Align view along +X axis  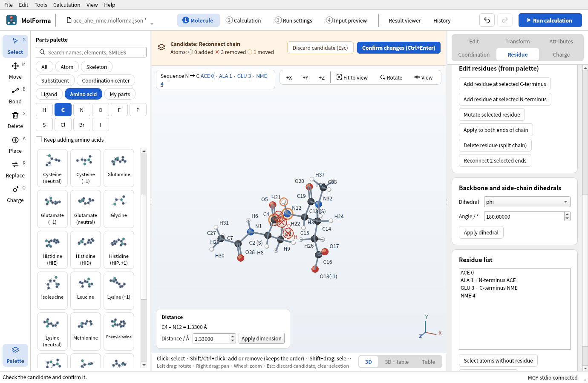289,77
